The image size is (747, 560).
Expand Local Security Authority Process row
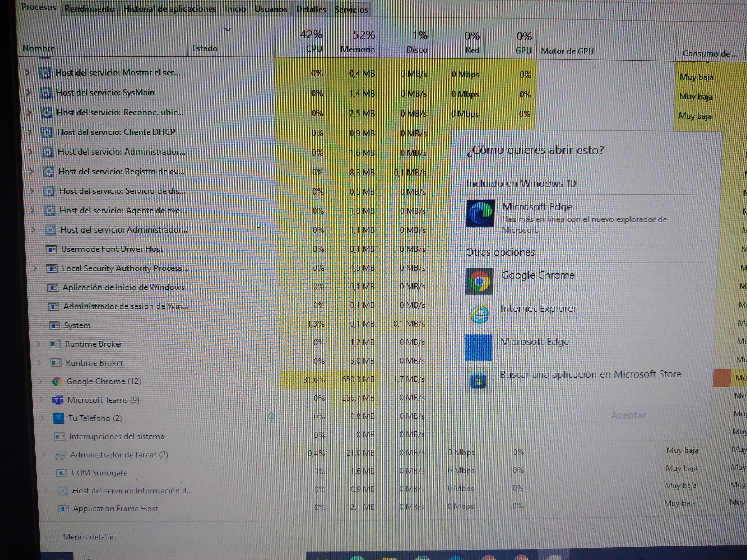click(x=35, y=268)
